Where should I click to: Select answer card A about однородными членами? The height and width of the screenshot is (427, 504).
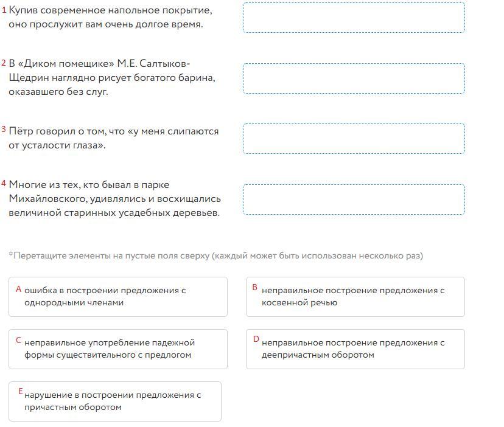pos(118,297)
